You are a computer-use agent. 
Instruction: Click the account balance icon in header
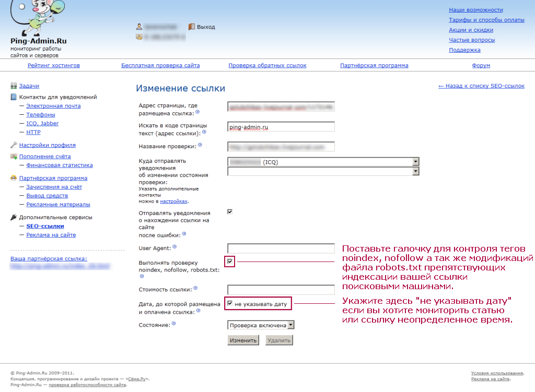139,37
